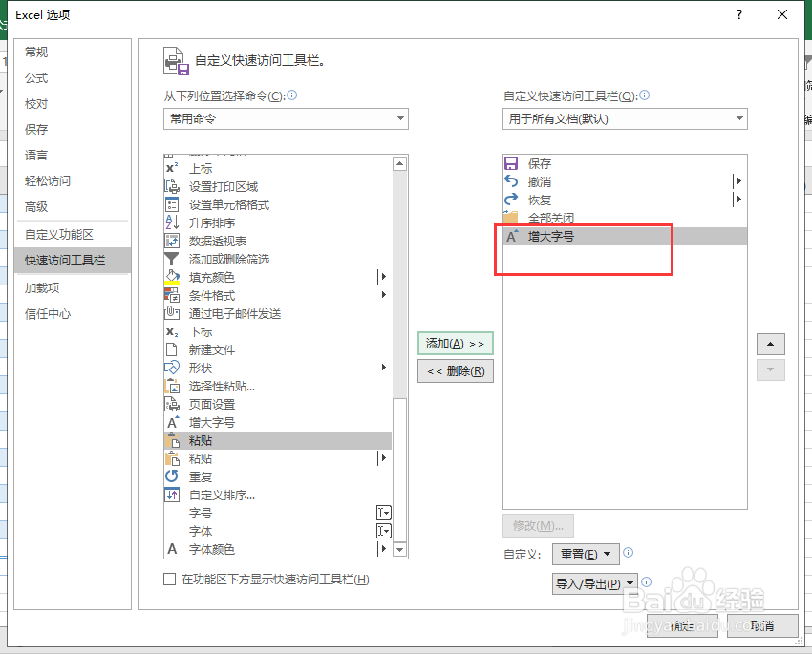
Task: Select the 升序排序 sort ascending icon
Action: coord(172,222)
